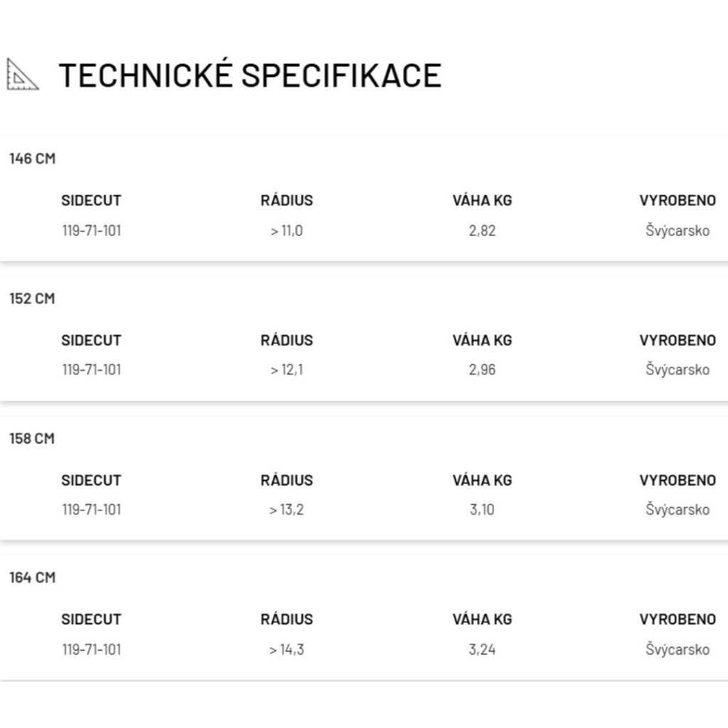
Task: Click the radius value > 14,3
Action: coord(287,649)
